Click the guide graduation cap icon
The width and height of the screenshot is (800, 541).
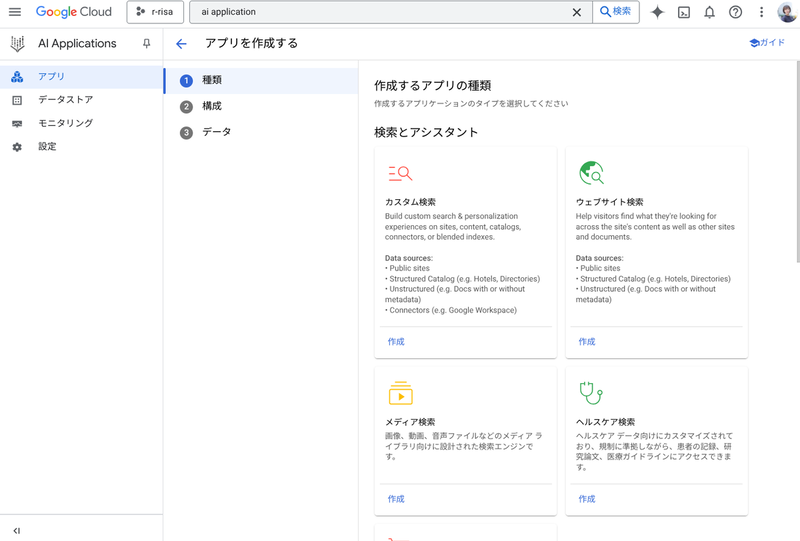(x=754, y=43)
